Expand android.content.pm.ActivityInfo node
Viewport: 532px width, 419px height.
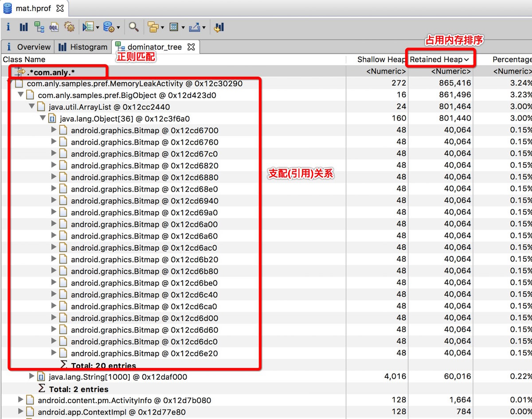click(21, 400)
